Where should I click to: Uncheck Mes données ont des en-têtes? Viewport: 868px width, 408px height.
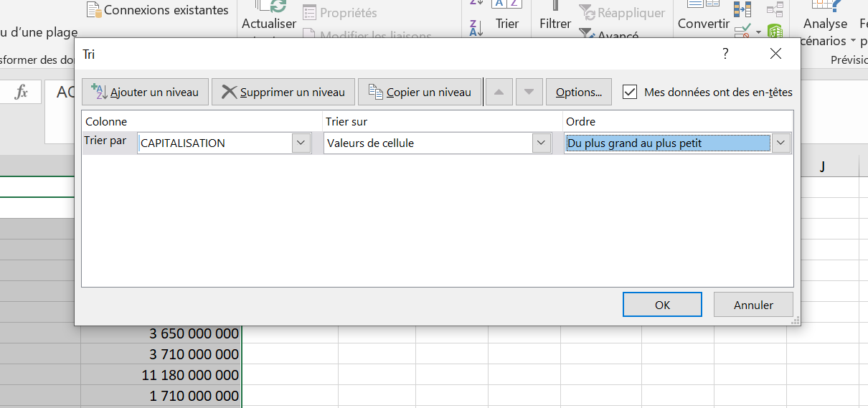[x=630, y=92]
